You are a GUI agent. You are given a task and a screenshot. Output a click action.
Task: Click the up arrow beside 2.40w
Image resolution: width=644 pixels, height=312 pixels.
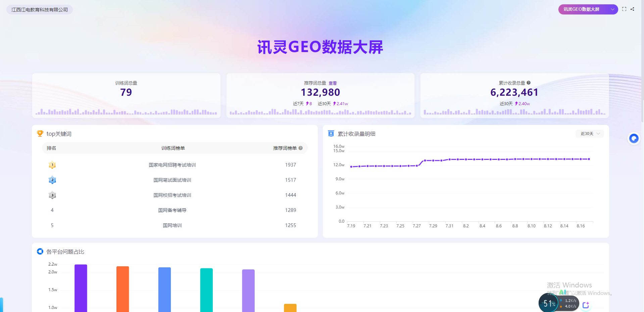pyautogui.click(x=516, y=103)
